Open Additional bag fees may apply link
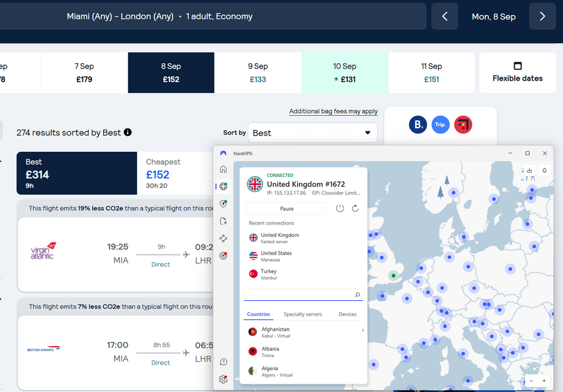Image resolution: width=563 pixels, height=392 pixels. coord(333,111)
